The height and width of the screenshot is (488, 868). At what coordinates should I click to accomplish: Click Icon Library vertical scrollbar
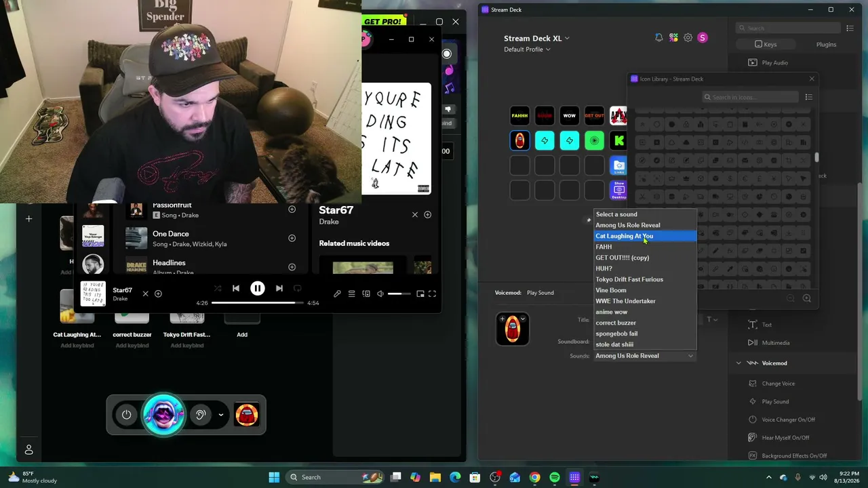pyautogui.click(x=816, y=157)
